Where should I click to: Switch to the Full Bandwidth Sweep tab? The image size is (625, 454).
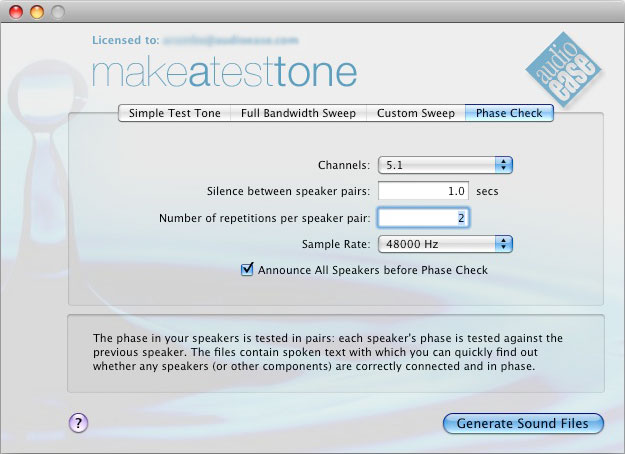tap(298, 113)
